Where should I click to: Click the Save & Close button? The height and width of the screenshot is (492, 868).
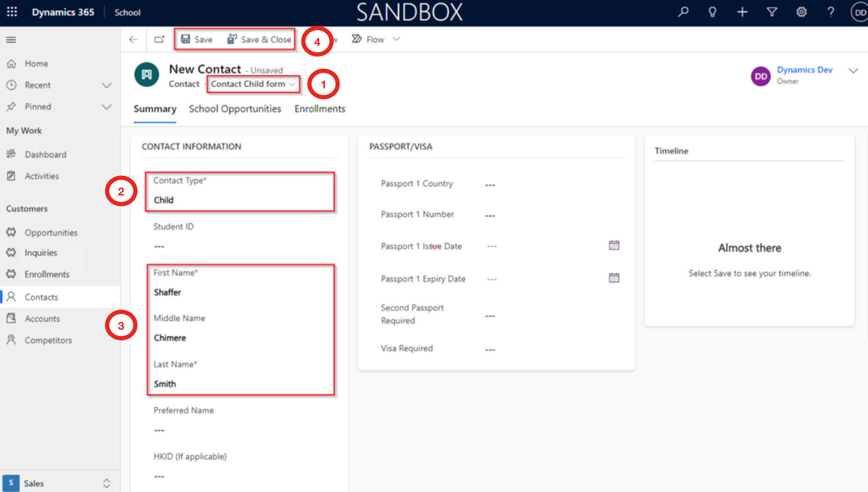click(x=259, y=40)
